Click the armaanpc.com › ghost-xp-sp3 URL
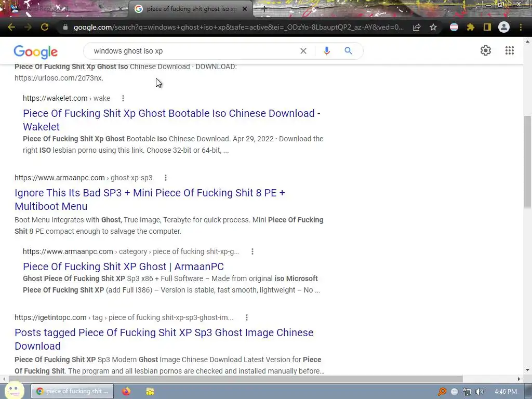Image resolution: width=532 pixels, height=399 pixels. pos(84,178)
